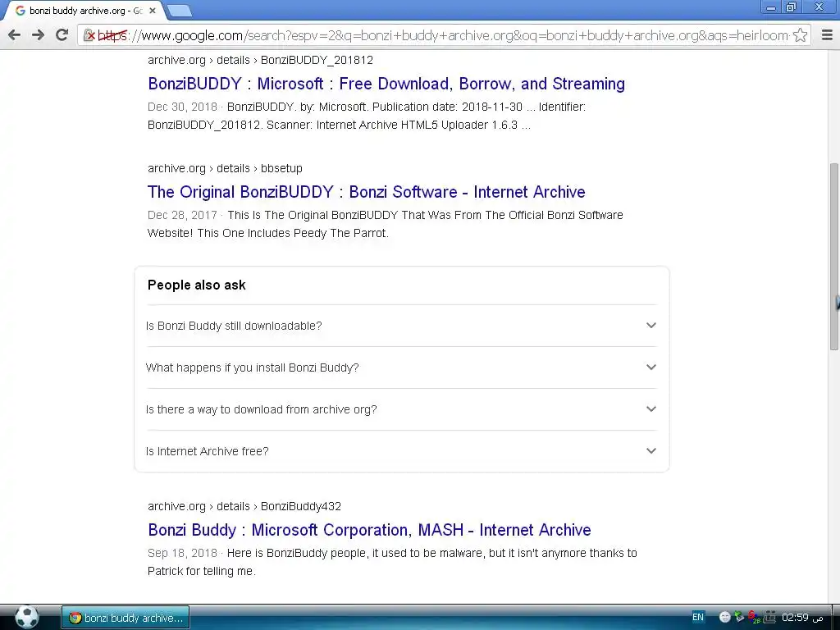Image resolution: width=840 pixels, height=630 pixels.
Task: Select the Chrome taskbar button
Action: coord(126,618)
